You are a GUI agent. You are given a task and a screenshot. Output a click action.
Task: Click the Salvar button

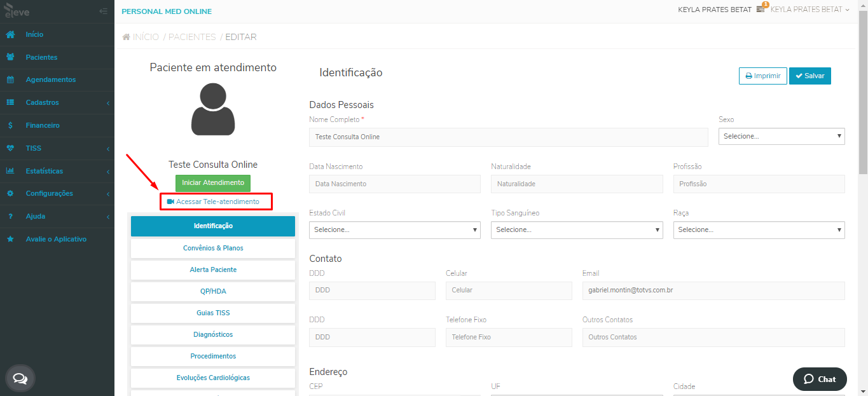click(x=810, y=76)
